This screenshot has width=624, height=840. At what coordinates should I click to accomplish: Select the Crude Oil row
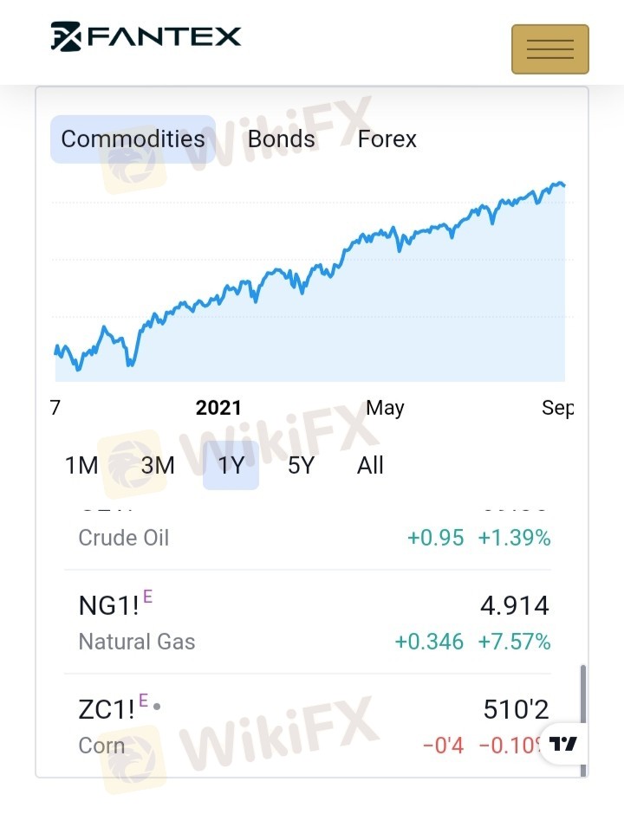[x=308, y=537]
